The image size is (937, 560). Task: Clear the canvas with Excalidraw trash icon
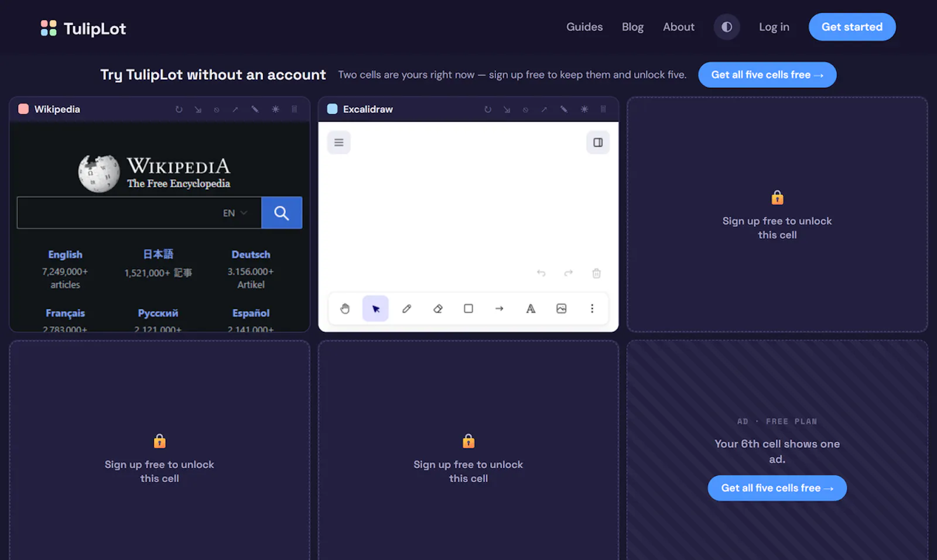pyautogui.click(x=596, y=273)
